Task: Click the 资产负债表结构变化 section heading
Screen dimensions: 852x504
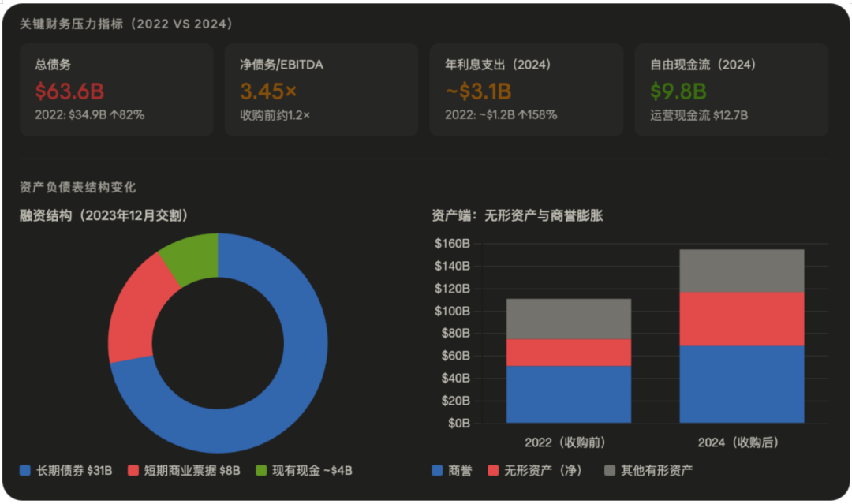Action: tap(77, 187)
